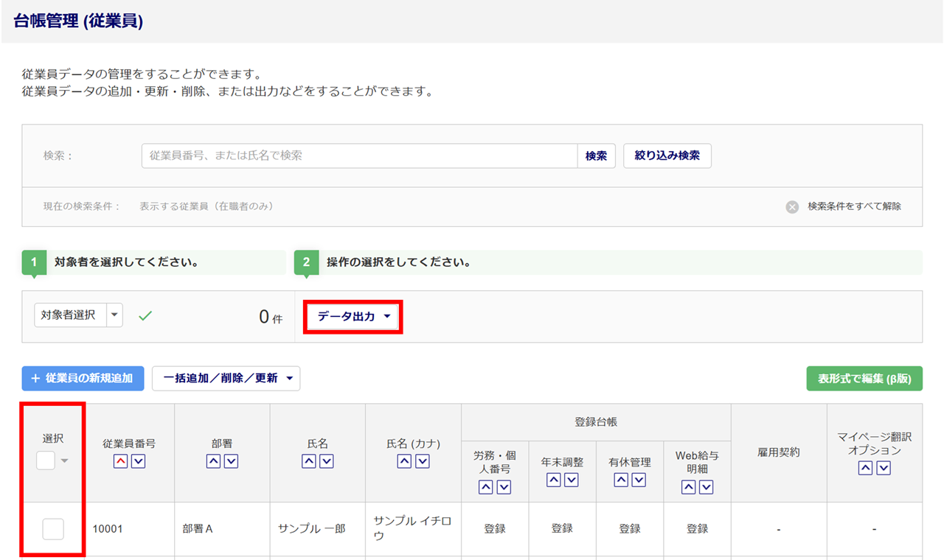Sort 氏名 (カナ) column ascending
The height and width of the screenshot is (560, 944).
click(x=404, y=461)
